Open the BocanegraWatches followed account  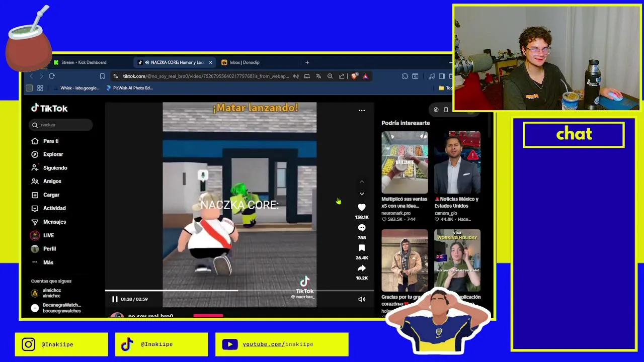(56, 308)
